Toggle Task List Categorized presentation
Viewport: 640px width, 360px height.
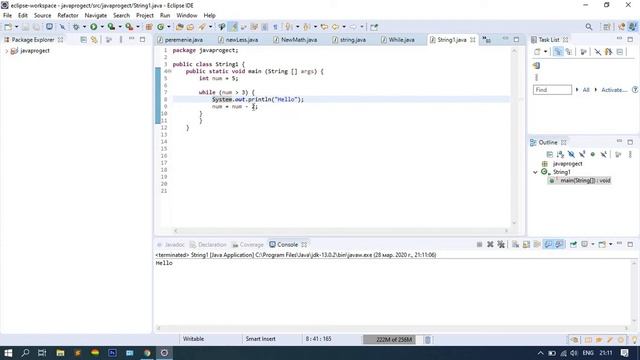[x=557, y=52]
